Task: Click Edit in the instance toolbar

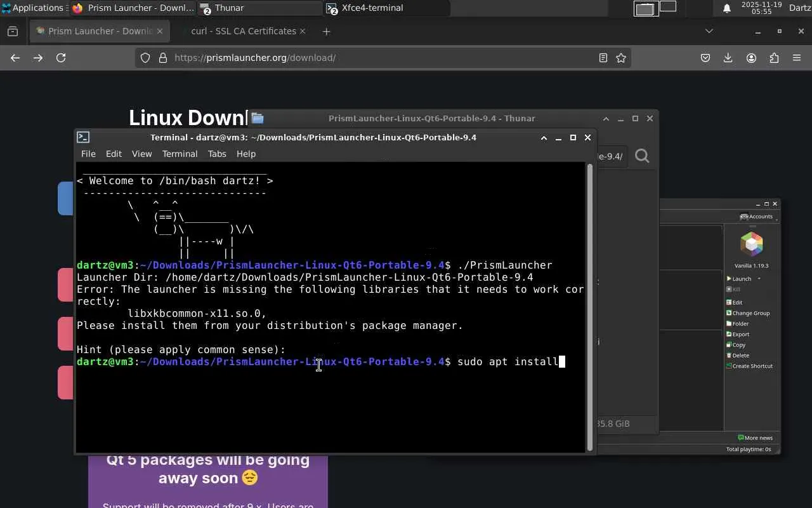Action: coord(734,302)
